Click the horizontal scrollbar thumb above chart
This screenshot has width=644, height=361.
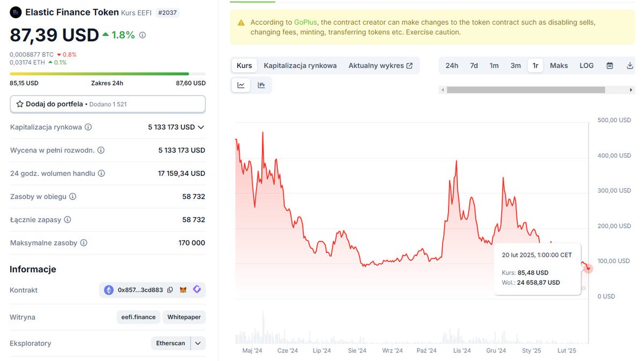526,90
